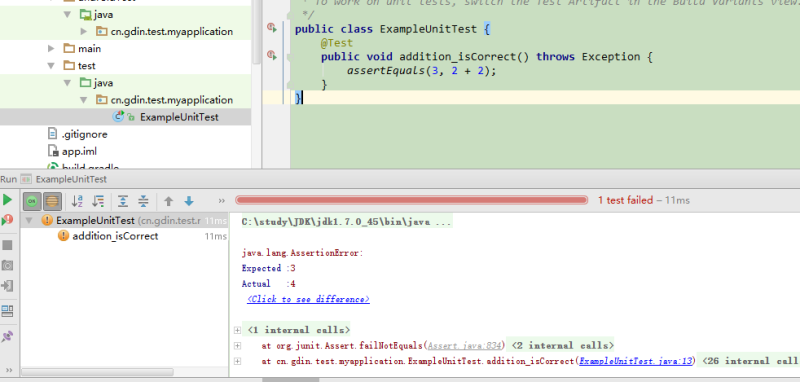Expand the main folder

coord(51,48)
